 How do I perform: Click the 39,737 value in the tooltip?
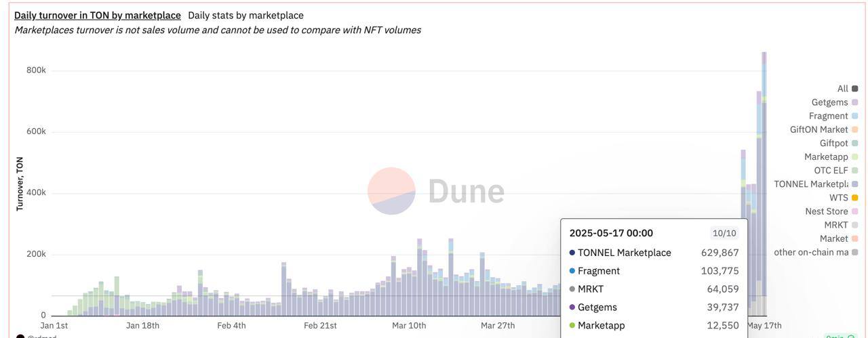[723, 308]
